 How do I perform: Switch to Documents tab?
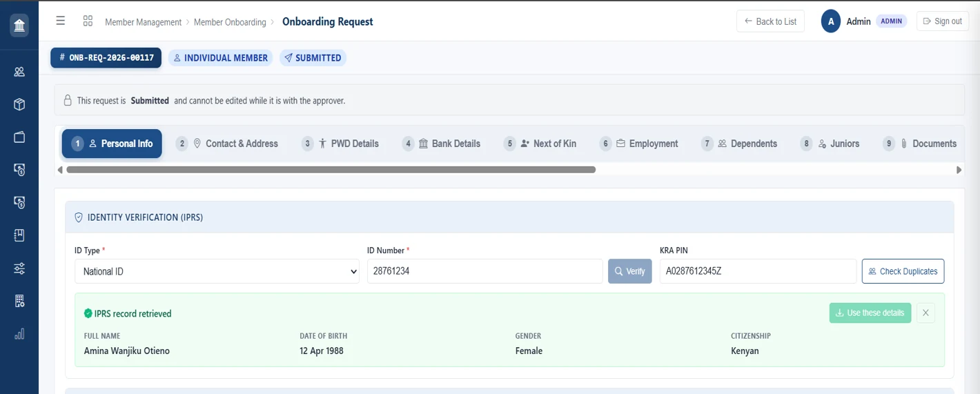click(x=920, y=144)
